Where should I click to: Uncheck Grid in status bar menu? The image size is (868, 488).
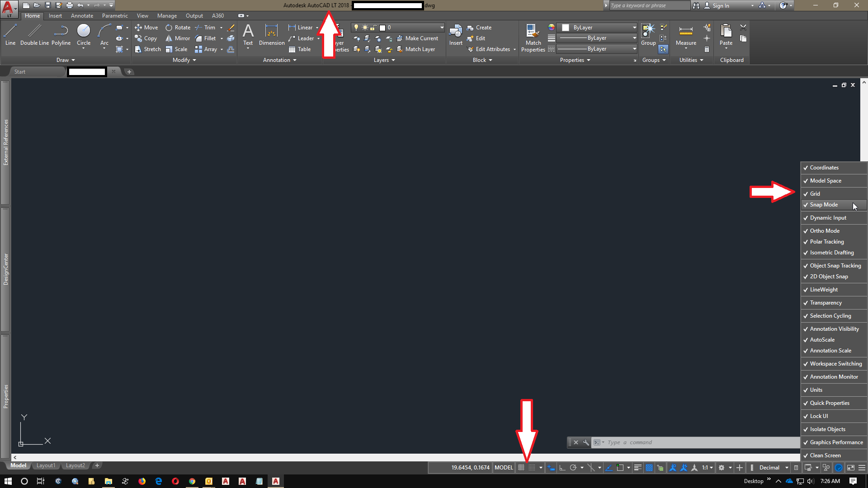(815, 194)
